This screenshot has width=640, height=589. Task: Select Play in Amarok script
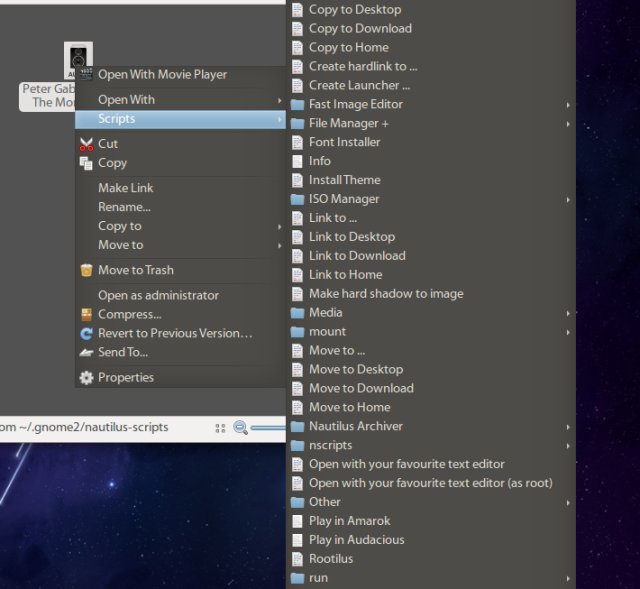click(x=349, y=521)
